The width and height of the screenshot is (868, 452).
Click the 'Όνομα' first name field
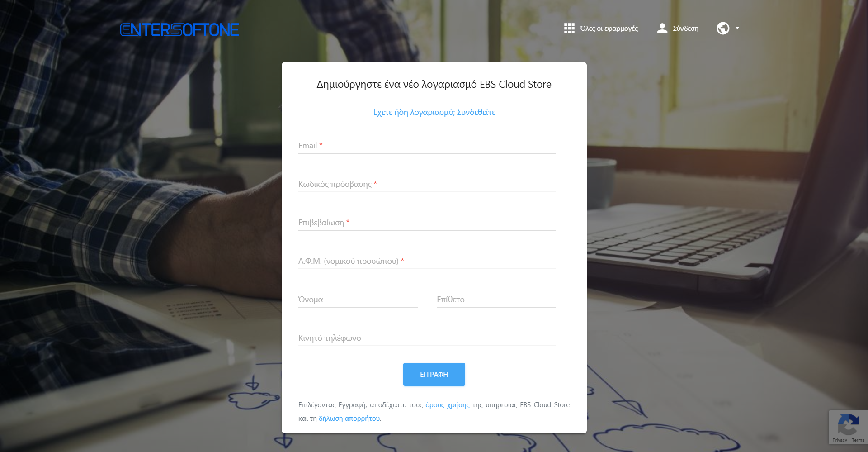point(358,300)
